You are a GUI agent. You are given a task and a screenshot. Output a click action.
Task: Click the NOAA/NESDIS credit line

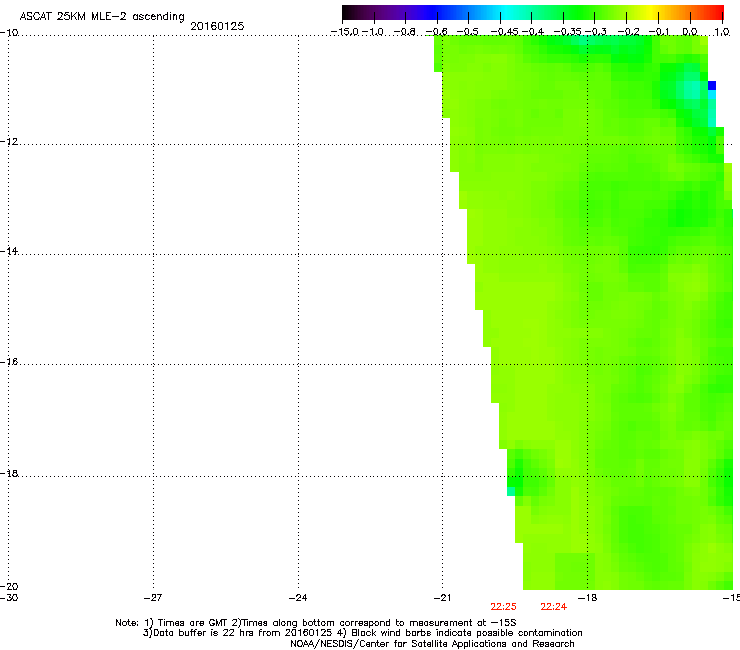[x=432, y=644]
